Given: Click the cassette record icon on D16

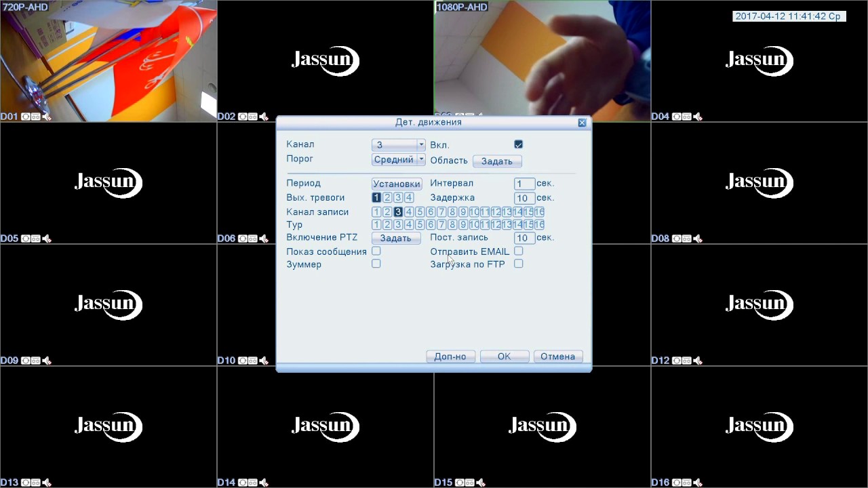Looking at the screenshot, I should tap(687, 483).
